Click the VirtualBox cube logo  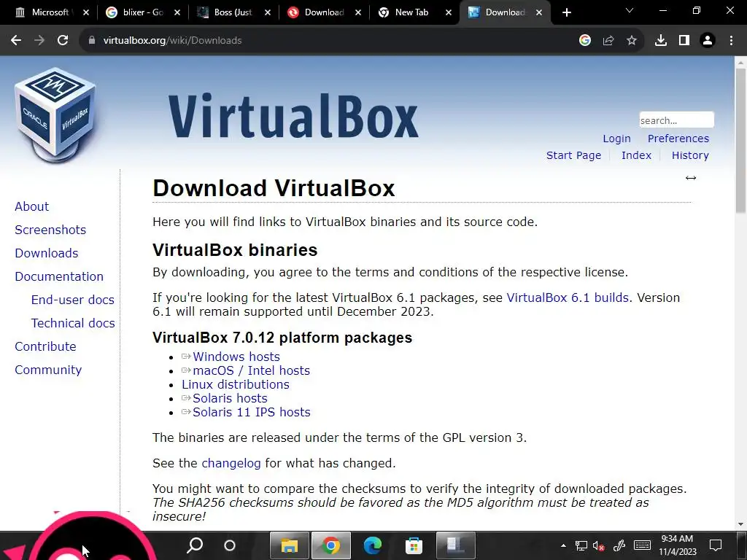point(55,114)
